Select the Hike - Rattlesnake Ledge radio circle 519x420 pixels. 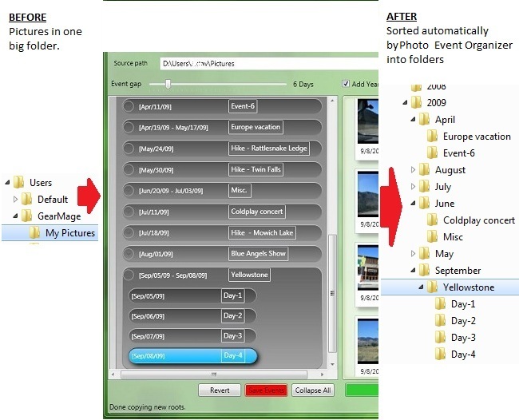tap(128, 149)
